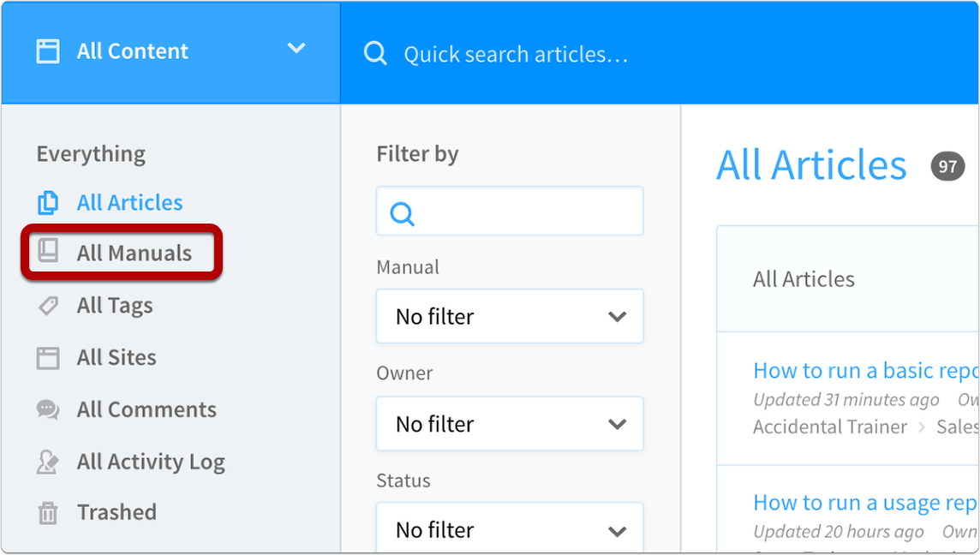Click the All Articles list header label

click(x=804, y=278)
